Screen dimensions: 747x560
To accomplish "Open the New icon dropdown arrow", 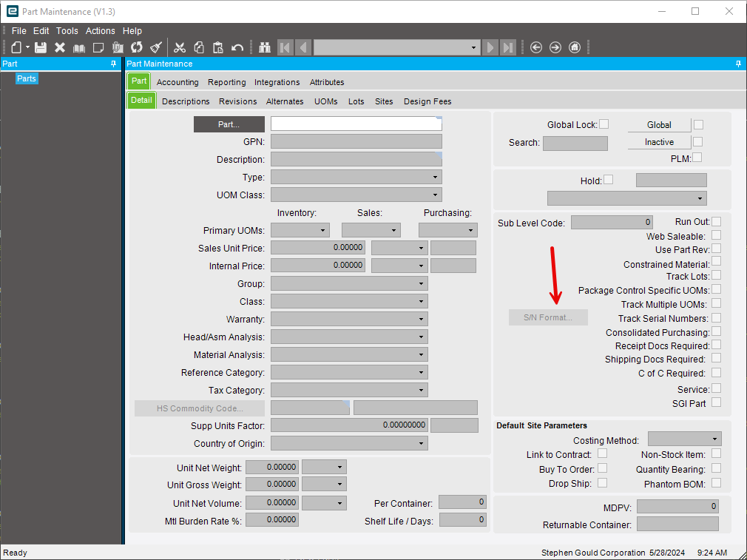I will [x=27, y=47].
